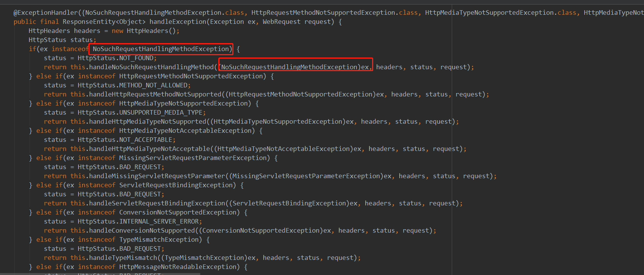Click TypeMismatchException in instanceof check
This screenshot has height=275, width=644.
click(x=159, y=239)
